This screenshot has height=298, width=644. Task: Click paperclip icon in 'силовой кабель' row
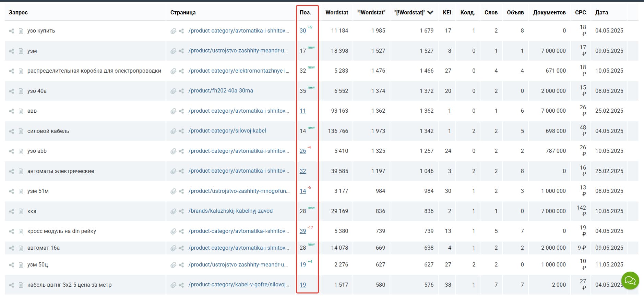coord(173,131)
